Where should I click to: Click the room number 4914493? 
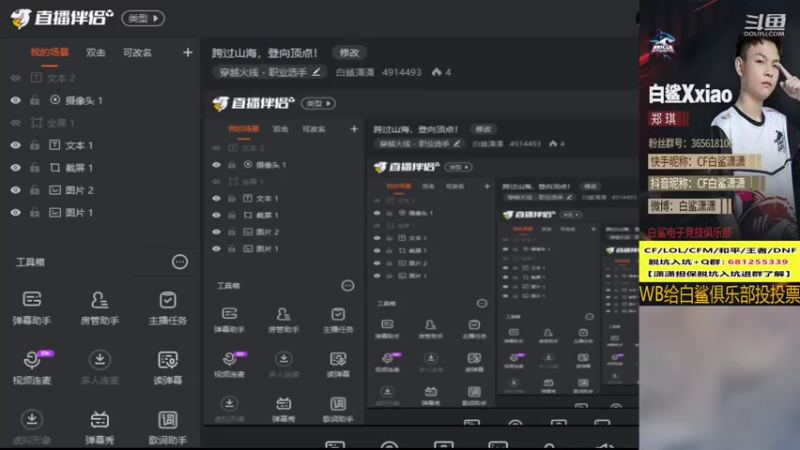402,72
